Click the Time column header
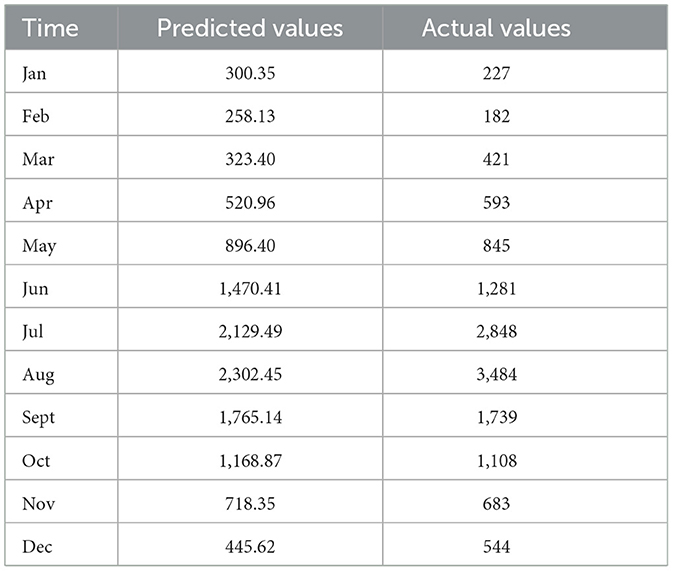The height and width of the screenshot is (571, 673). click(x=51, y=27)
